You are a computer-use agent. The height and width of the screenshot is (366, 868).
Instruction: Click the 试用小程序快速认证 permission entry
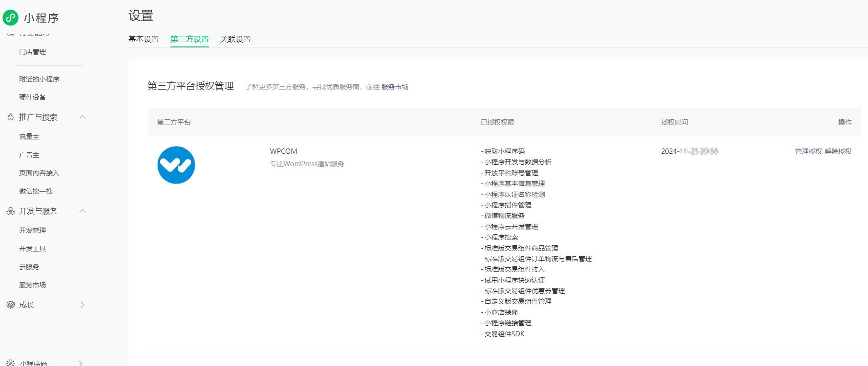(513, 280)
